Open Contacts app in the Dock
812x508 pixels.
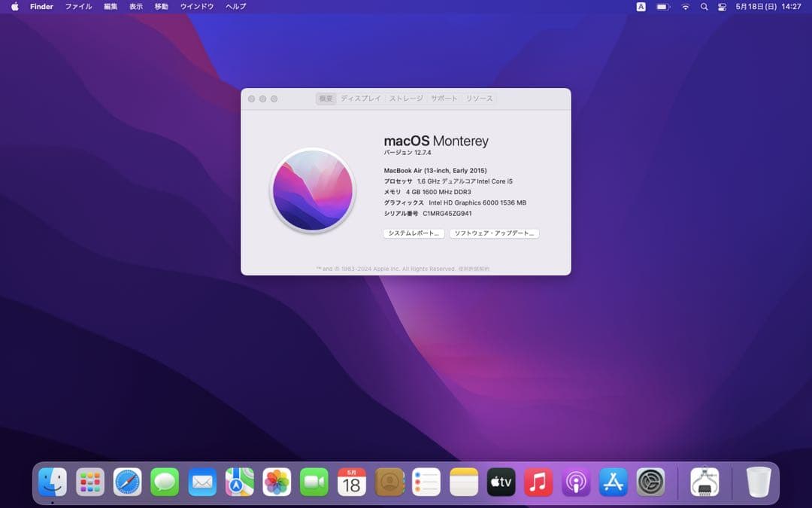point(389,482)
